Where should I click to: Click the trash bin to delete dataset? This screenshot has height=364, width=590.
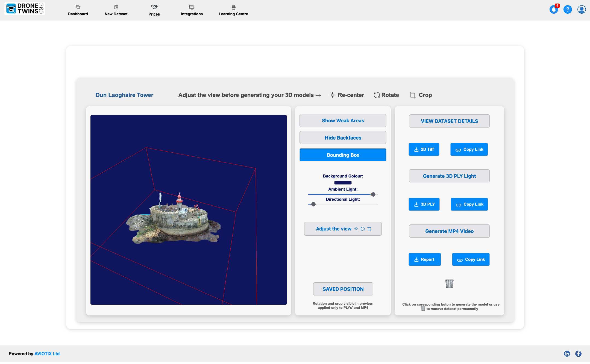(x=449, y=284)
